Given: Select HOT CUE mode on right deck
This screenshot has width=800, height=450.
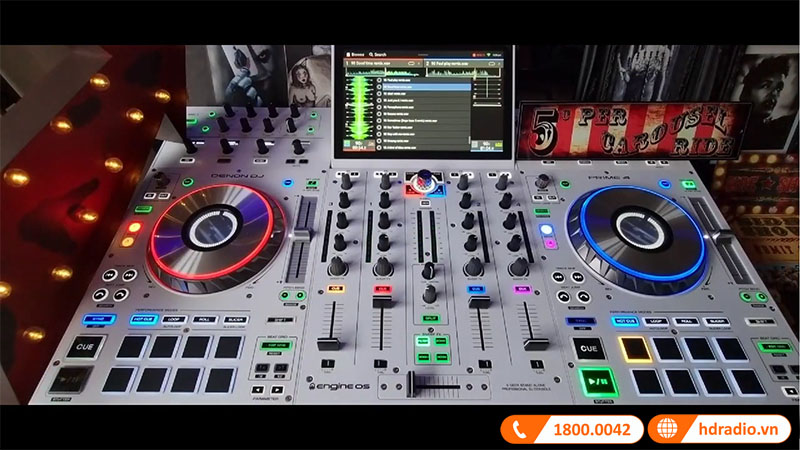Looking at the screenshot, I should tap(625, 321).
